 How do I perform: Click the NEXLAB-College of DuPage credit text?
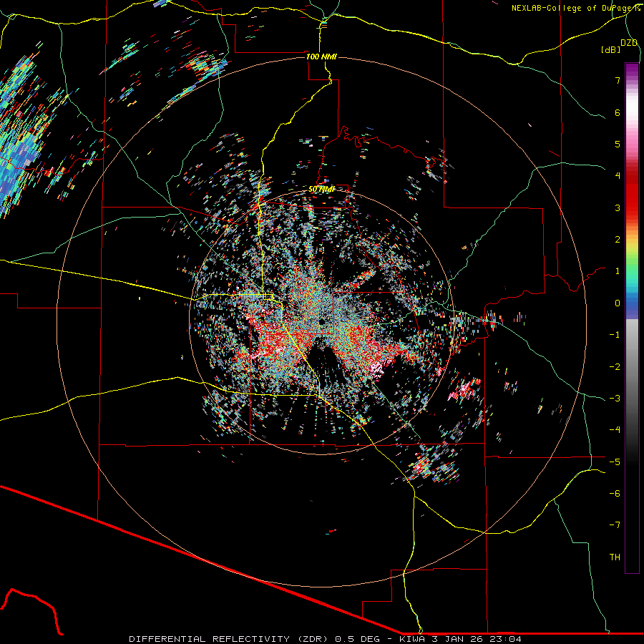(x=575, y=8)
